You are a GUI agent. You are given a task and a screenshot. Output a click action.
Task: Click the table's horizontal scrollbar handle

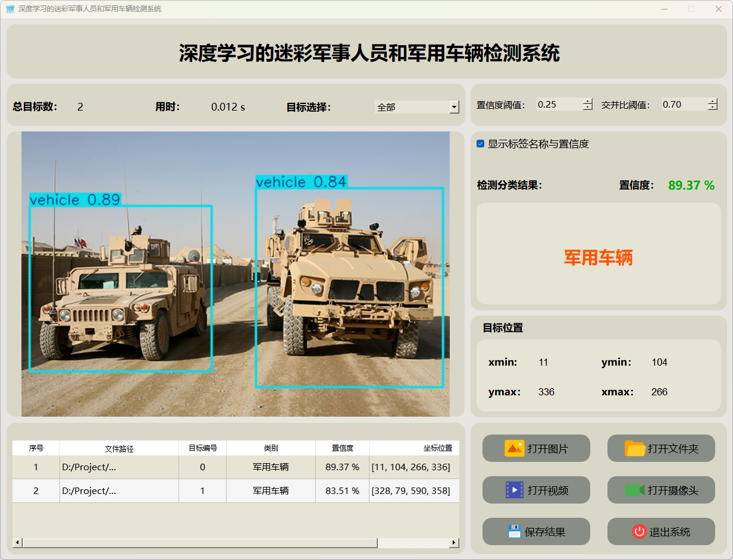click(200, 543)
